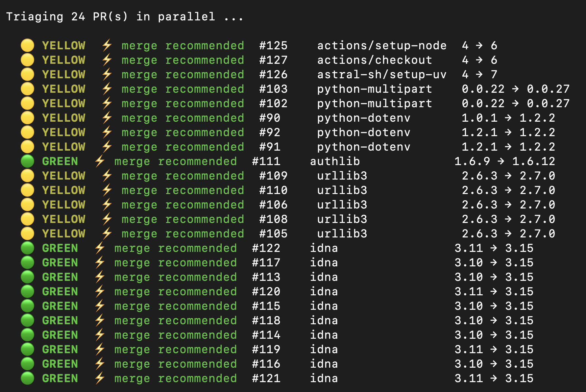Click PR number '#91'
This screenshot has height=392, width=586.
[270, 147]
